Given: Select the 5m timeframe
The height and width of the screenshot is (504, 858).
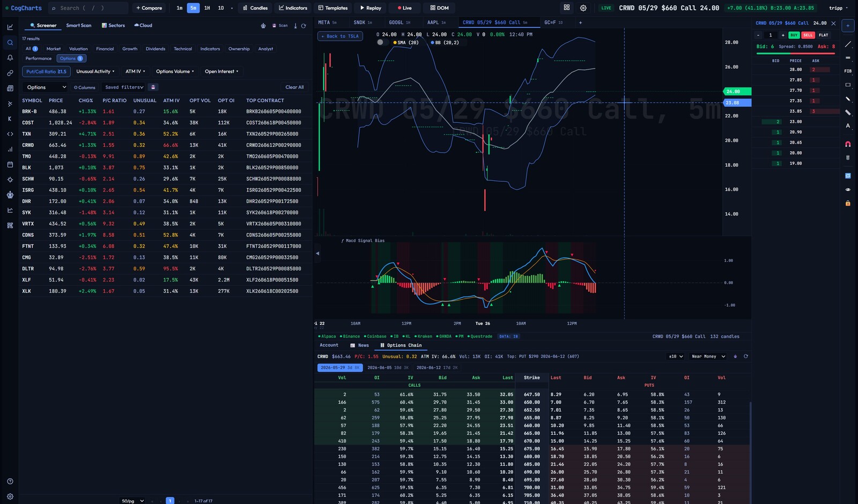Looking at the screenshot, I should 193,8.
